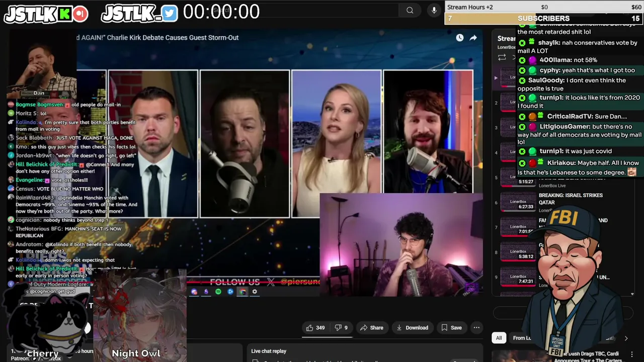The image size is (644, 362).
Task: Click the Chrome icon in the taskbar
Action: [243, 292]
